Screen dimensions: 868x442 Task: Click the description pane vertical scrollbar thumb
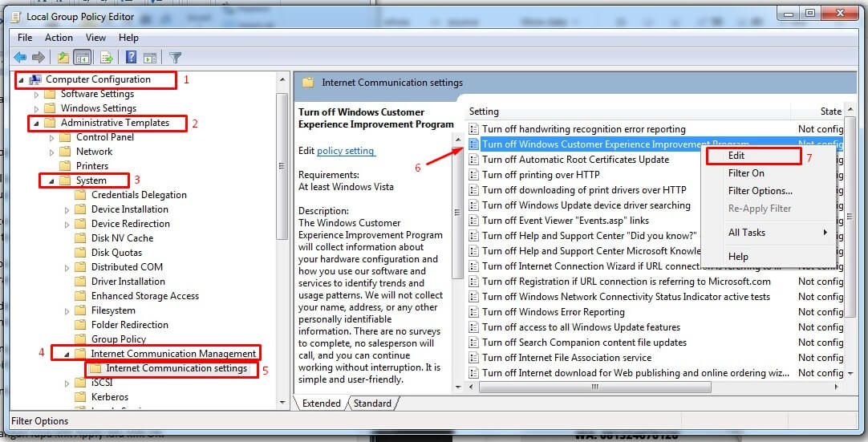tap(458, 212)
